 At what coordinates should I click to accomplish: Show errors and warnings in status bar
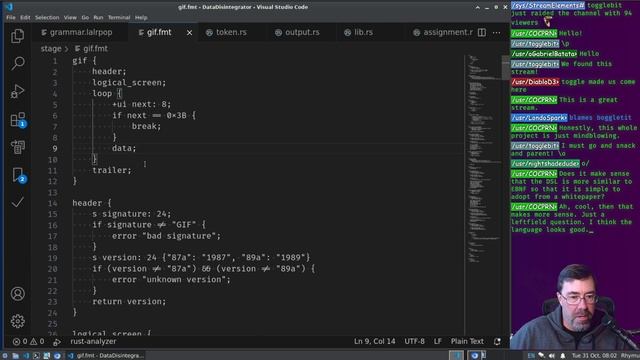tap(28, 341)
